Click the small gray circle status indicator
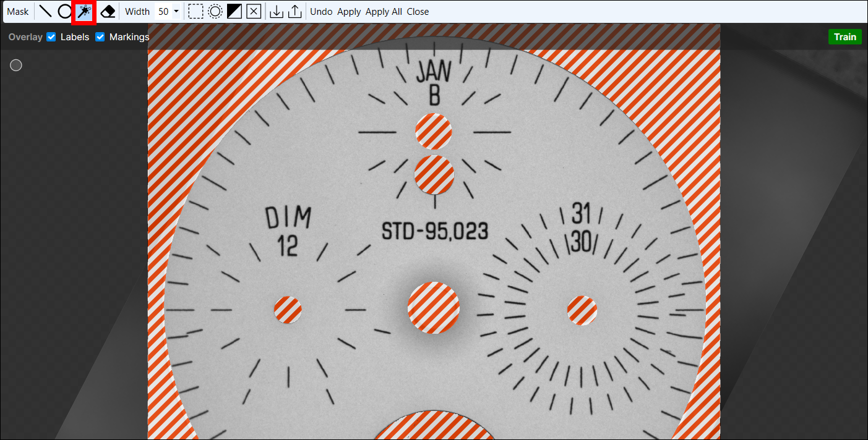Screen dimensions: 868x440 (16, 66)
